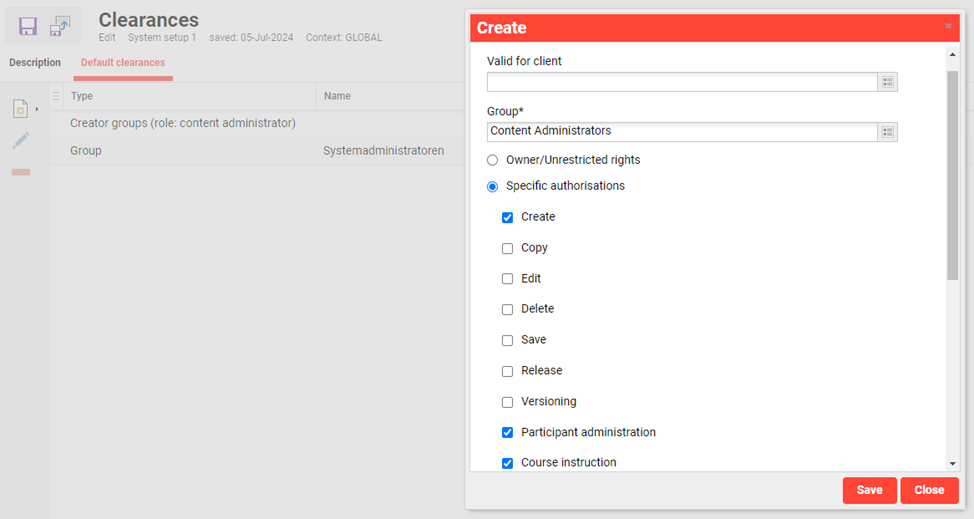The height and width of the screenshot is (519, 974).
Task: Open the Valid for client selection list icon
Action: (x=887, y=82)
